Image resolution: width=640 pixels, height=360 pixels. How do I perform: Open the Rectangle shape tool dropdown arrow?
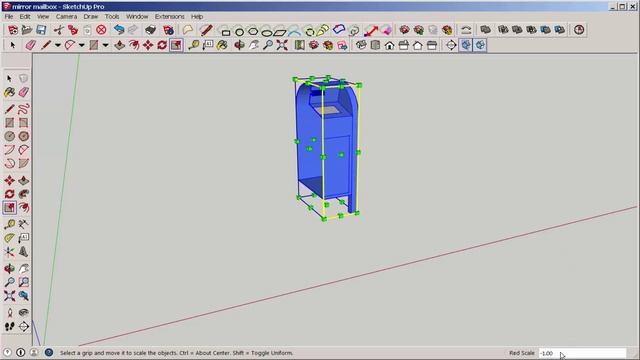tap(105, 45)
